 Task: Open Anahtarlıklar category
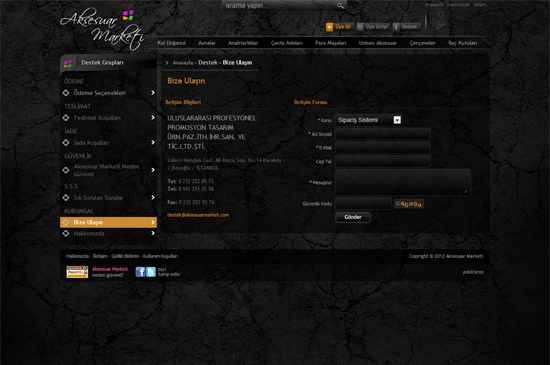pos(243,43)
